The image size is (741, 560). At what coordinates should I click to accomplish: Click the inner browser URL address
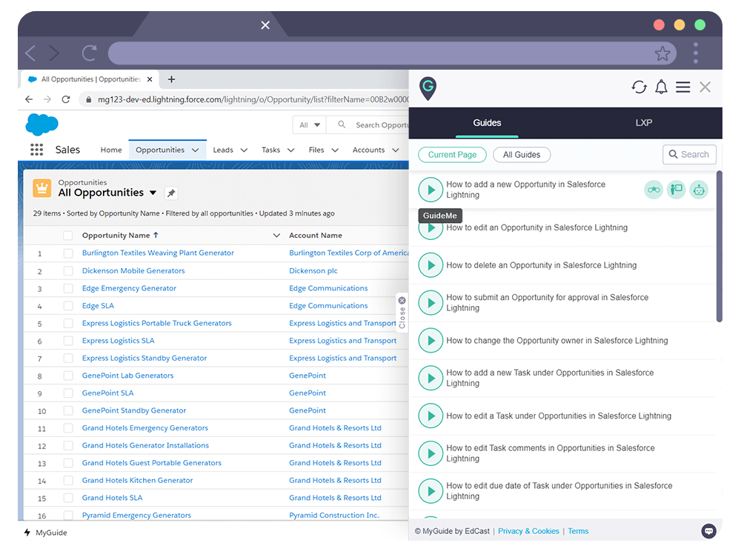(x=253, y=100)
